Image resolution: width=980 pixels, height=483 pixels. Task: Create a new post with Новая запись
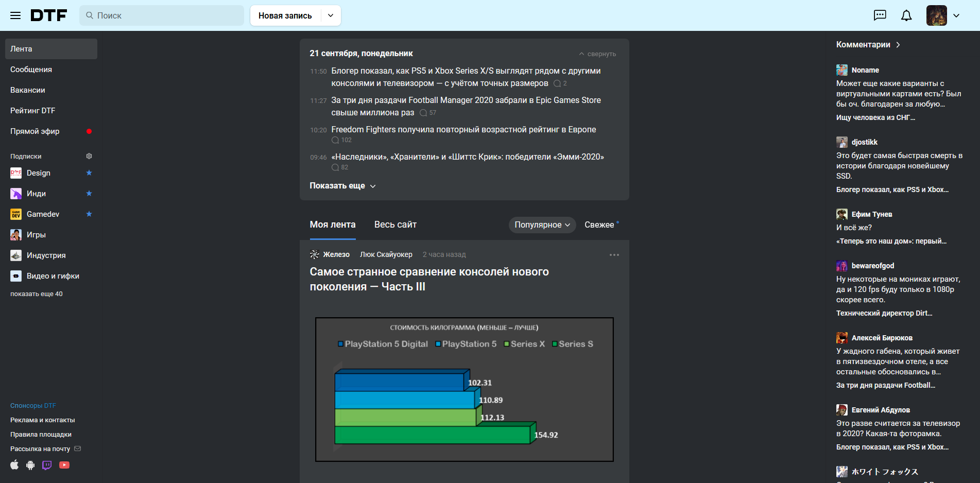pyautogui.click(x=285, y=15)
